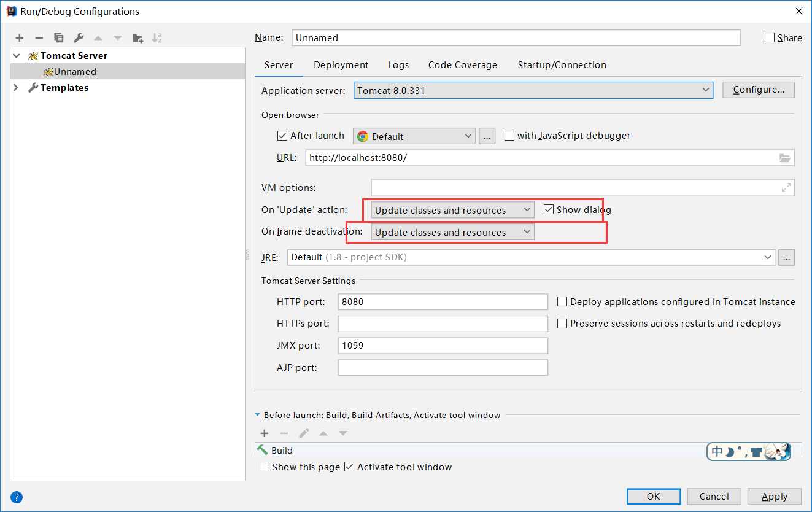The image size is (812, 512).
Task: Open help with question mark icon
Action: pyautogui.click(x=17, y=497)
